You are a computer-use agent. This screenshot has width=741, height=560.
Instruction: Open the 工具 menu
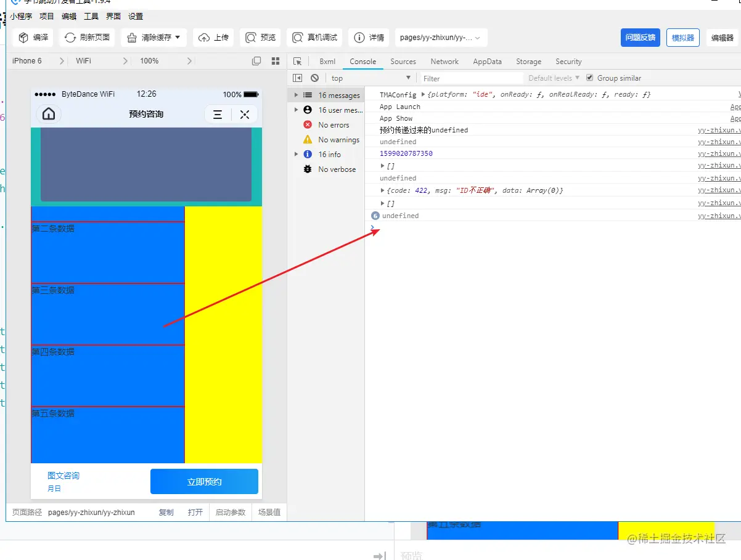point(91,17)
